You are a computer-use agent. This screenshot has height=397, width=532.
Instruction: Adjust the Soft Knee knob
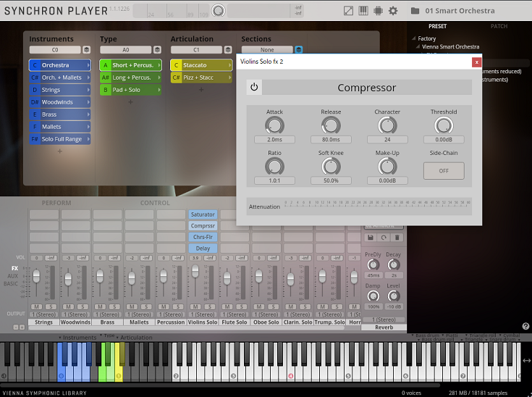[331, 167]
